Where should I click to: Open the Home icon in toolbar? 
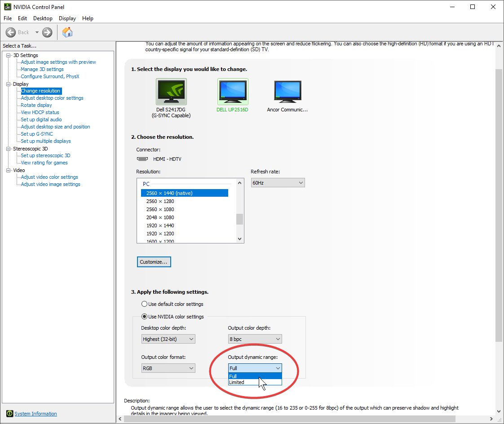67,32
